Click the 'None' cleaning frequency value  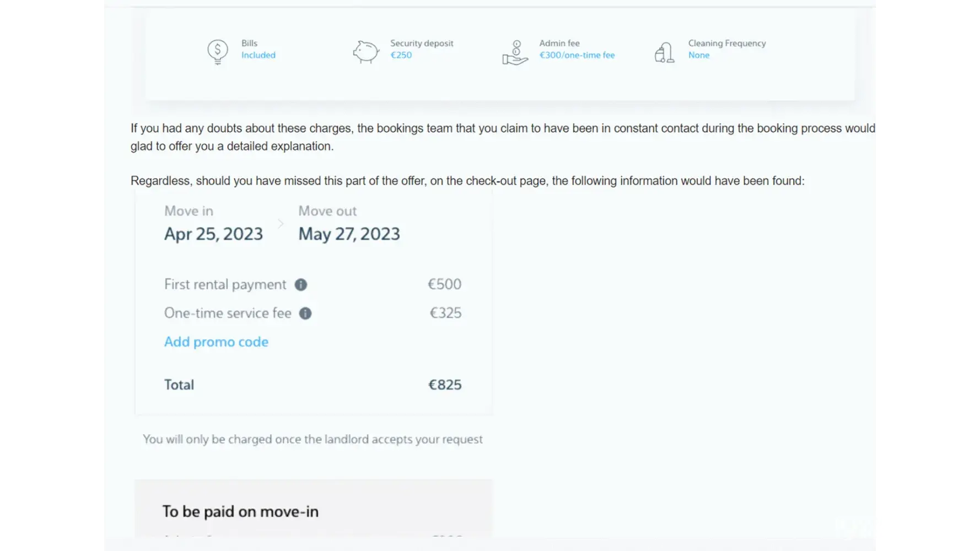point(698,55)
